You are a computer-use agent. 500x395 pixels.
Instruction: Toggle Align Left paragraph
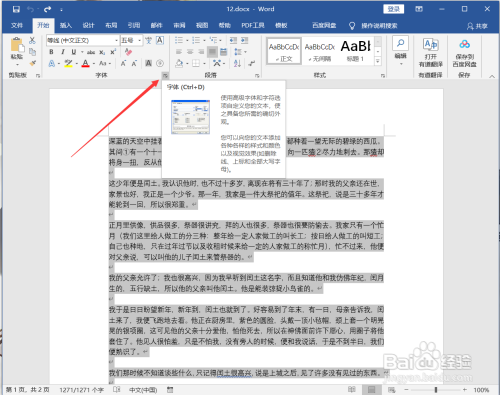[179, 52]
